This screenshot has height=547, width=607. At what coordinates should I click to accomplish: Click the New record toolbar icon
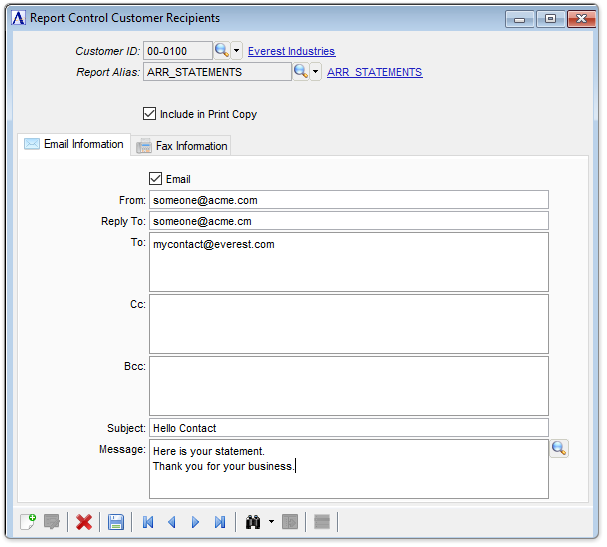(28, 522)
